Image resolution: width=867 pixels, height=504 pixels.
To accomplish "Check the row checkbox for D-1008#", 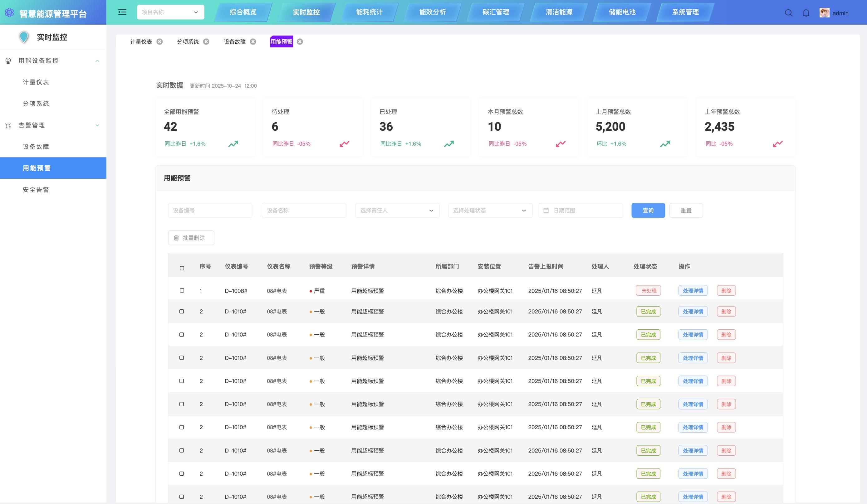I will pyautogui.click(x=182, y=290).
